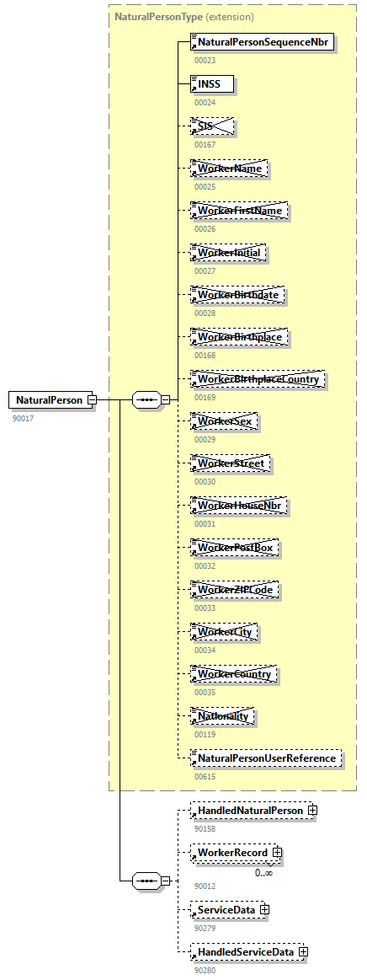Screen dimensions: 367x980
Task: Click the lower sequence compositor octagon icon
Action: [x=146, y=881]
